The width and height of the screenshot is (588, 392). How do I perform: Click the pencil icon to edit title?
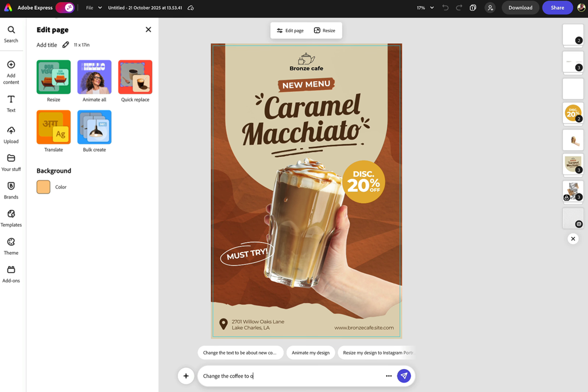(x=65, y=45)
